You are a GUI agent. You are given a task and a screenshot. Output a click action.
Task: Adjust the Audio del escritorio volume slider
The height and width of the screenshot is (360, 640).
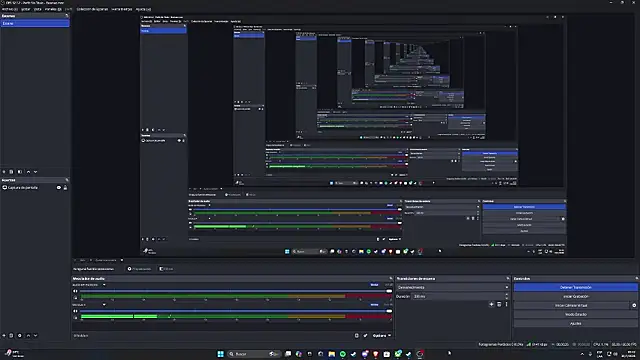pyautogui.click(x=236, y=291)
